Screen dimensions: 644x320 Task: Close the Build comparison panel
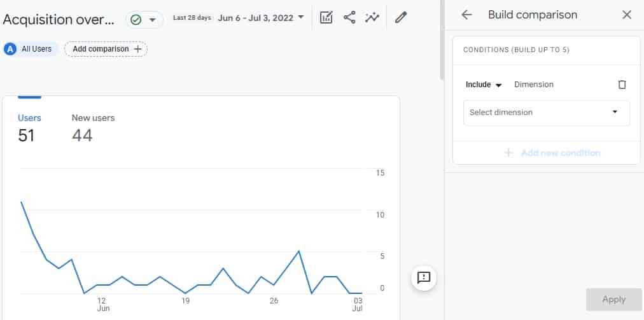(627, 15)
